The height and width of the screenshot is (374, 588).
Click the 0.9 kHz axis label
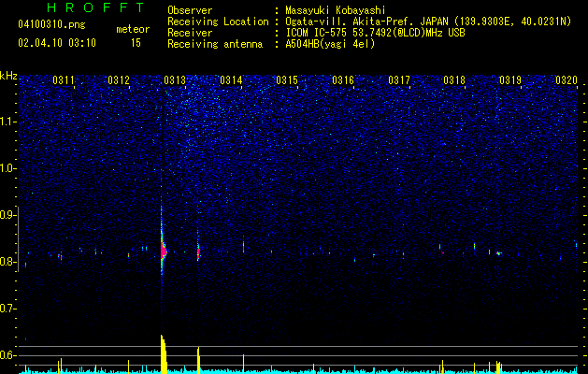(x=7, y=215)
